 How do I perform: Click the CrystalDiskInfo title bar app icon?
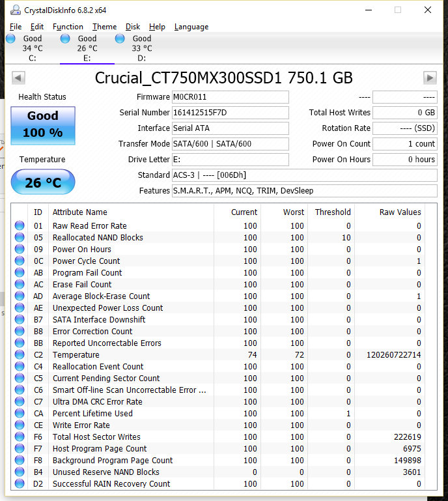16,10
